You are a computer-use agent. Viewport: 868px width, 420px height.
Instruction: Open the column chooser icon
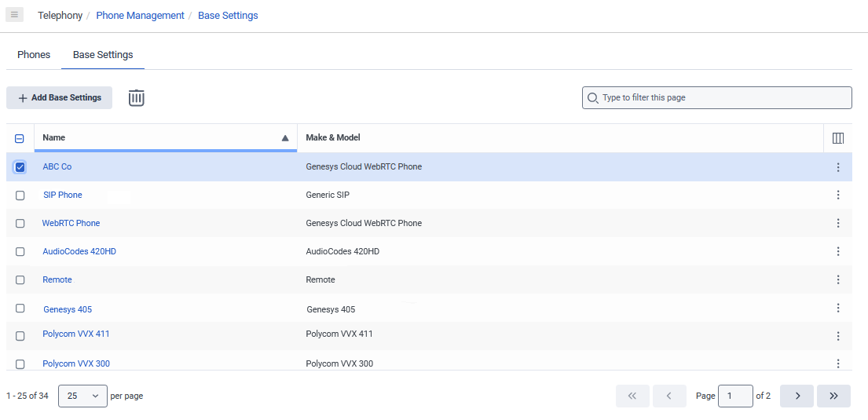(837, 138)
